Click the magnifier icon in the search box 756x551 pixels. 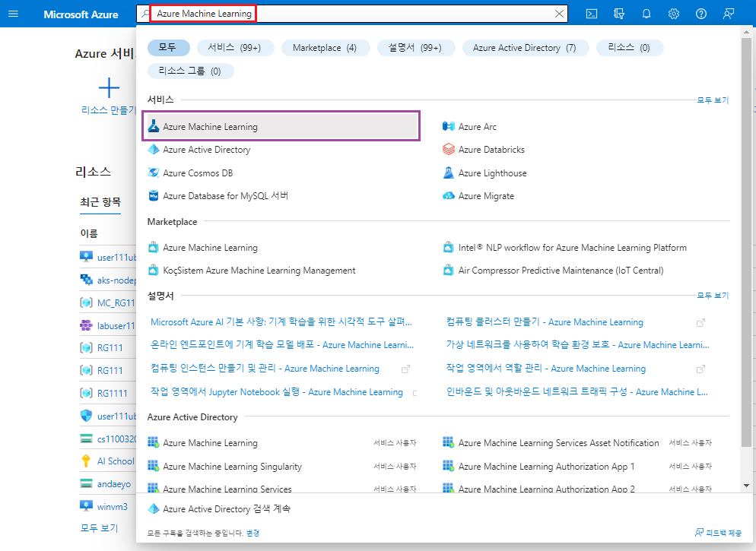(x=145, y=14)
